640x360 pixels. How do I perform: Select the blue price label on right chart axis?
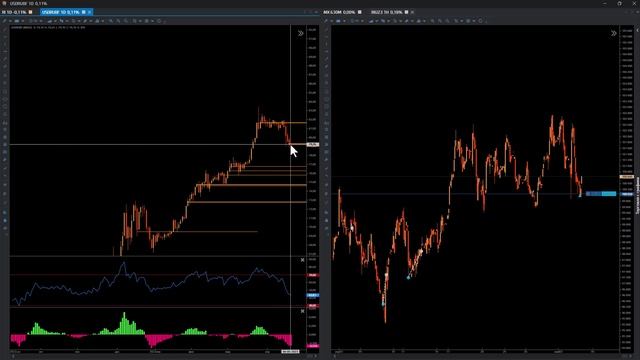pos(627,194)
